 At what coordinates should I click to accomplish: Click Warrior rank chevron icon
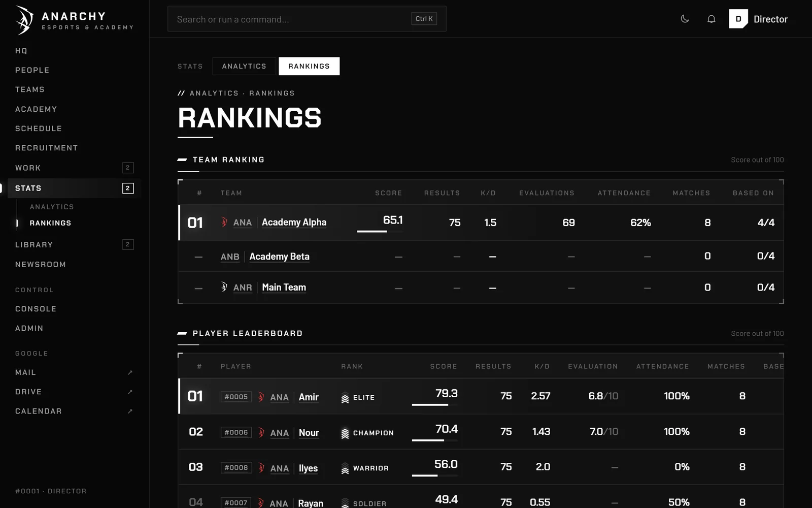coord(345,468)
